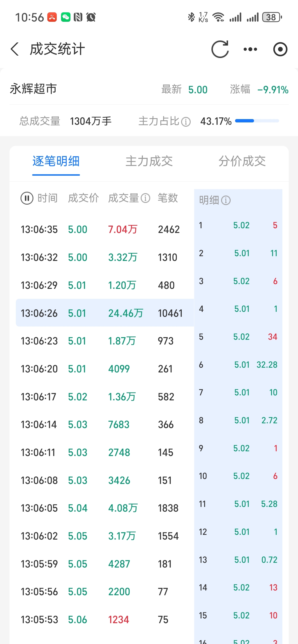Tap the 永辉超市 stock name
The width and height of the screenshot is (298, 644).
click(34, 89)
